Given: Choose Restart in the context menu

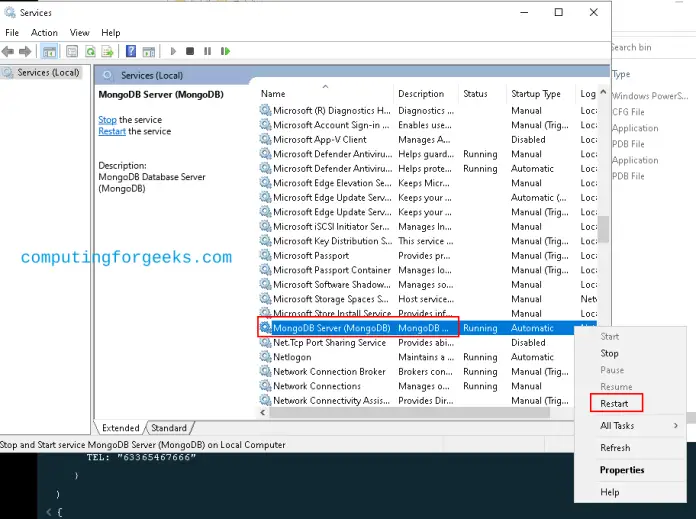Looking at the screenshot, I should (x=614, y=404).
